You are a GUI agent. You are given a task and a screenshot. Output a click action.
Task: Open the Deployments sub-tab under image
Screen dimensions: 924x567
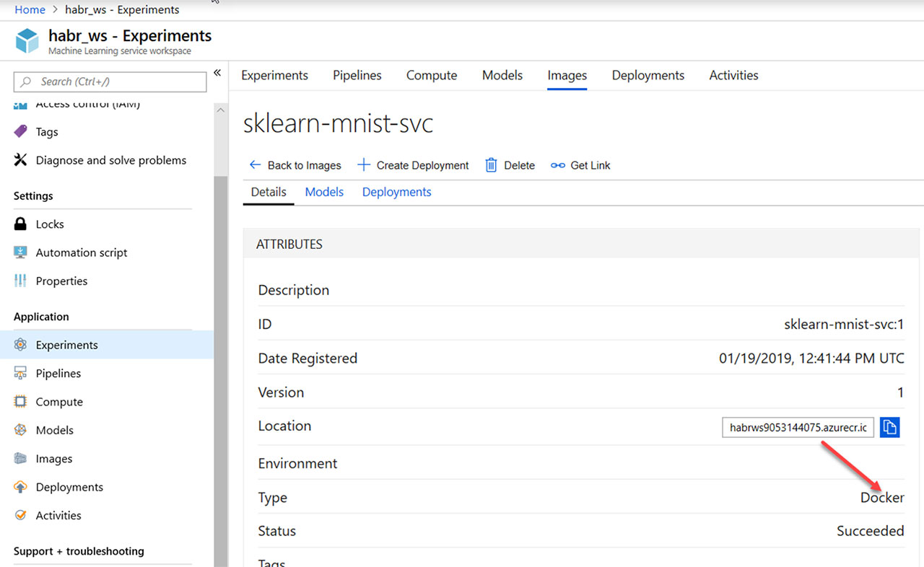point(396,192)
